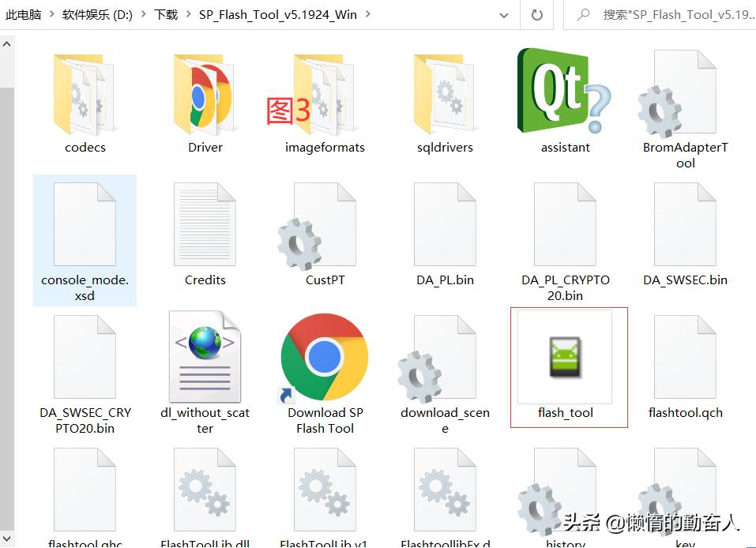Click the 'assistant' file name label
756x548 pixels.
566,147
